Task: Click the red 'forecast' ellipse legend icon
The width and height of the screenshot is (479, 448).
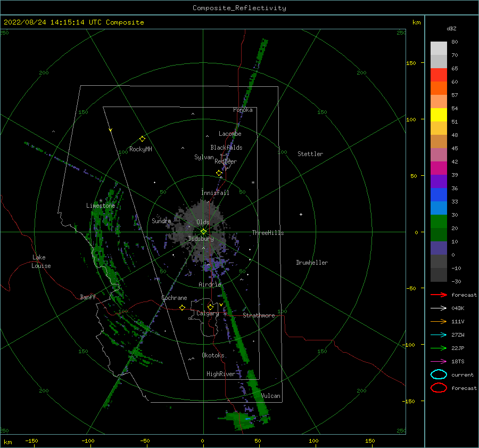Action: (x=439, y=388)
